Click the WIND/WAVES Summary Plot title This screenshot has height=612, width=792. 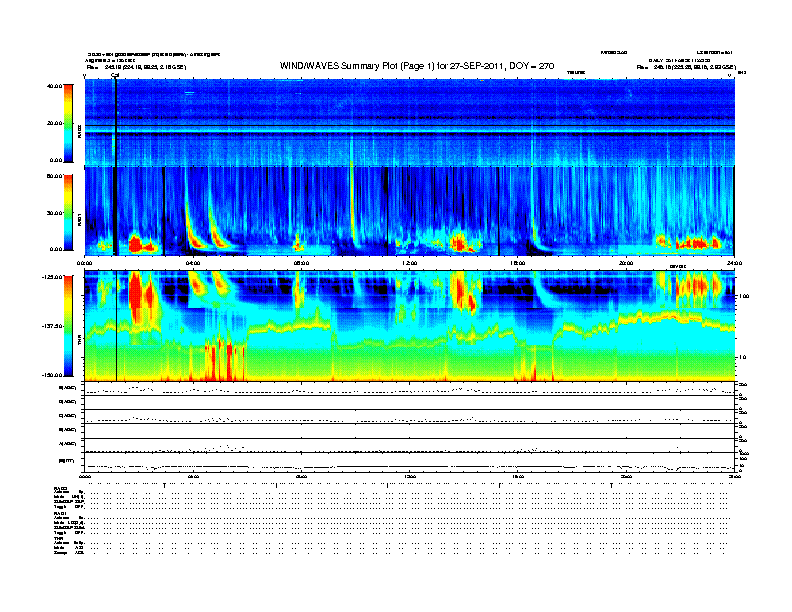417,66
